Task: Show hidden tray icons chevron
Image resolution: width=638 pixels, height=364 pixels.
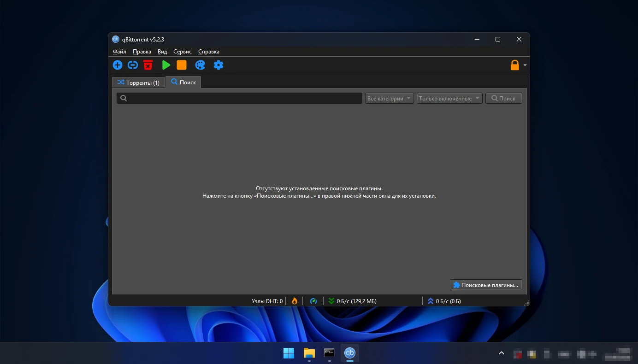Action: [x=502, y=353]
